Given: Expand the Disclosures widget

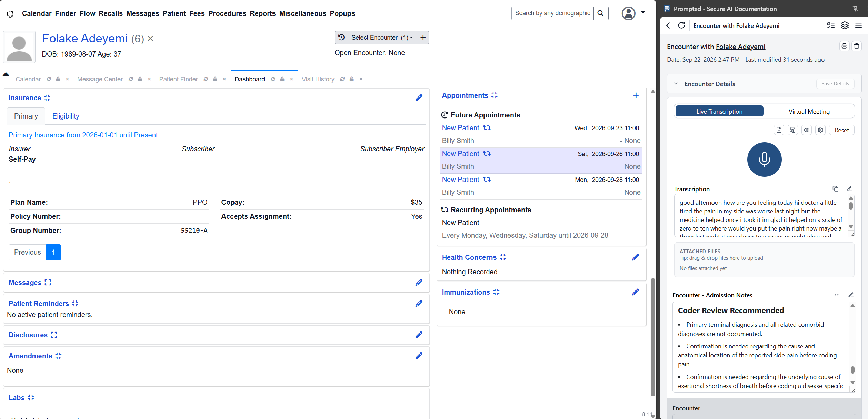Looking at the screenshot, I should pyautogui.click(x=54, y=335).
